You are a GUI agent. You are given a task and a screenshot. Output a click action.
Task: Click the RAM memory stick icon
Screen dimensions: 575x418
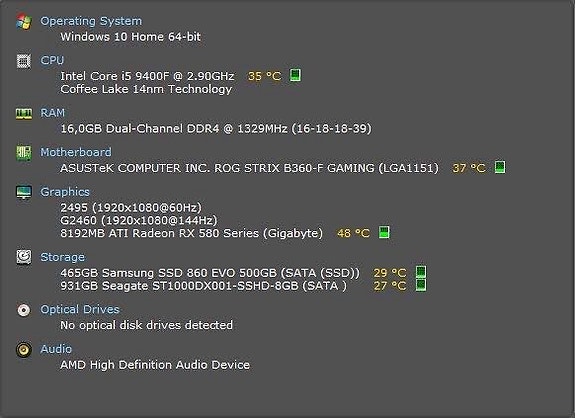pyautogui.click(x=24, y=113)
